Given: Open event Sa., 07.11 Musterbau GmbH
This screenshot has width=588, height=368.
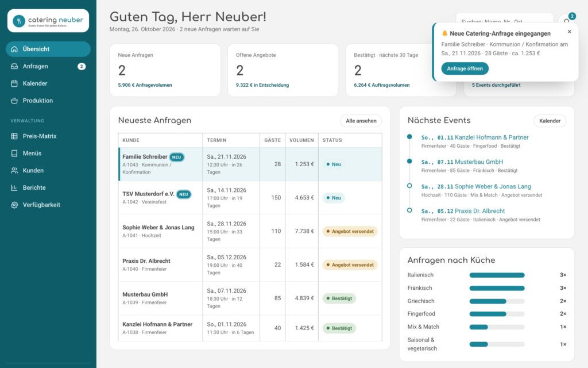Looking at the screenshot, I should coord(487,166).
